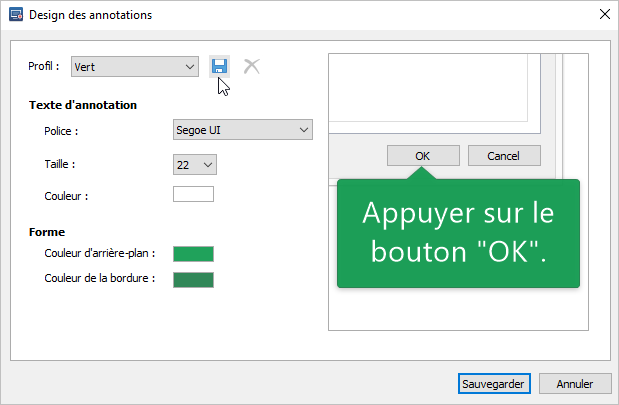This screenshot has height=405, width=619.
Task: Change the Couleur d'arrière-plan green swatch
Action: point(193,254)
